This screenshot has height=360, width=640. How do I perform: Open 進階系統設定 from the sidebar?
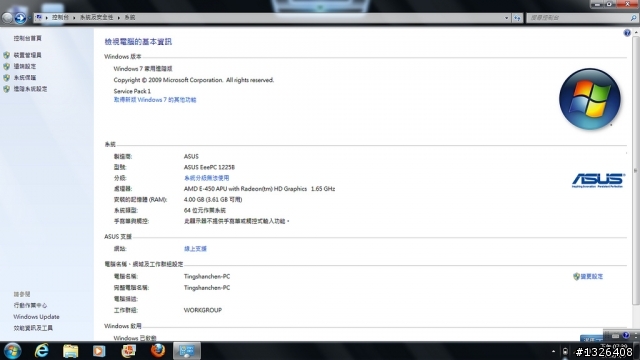(30, 89)
